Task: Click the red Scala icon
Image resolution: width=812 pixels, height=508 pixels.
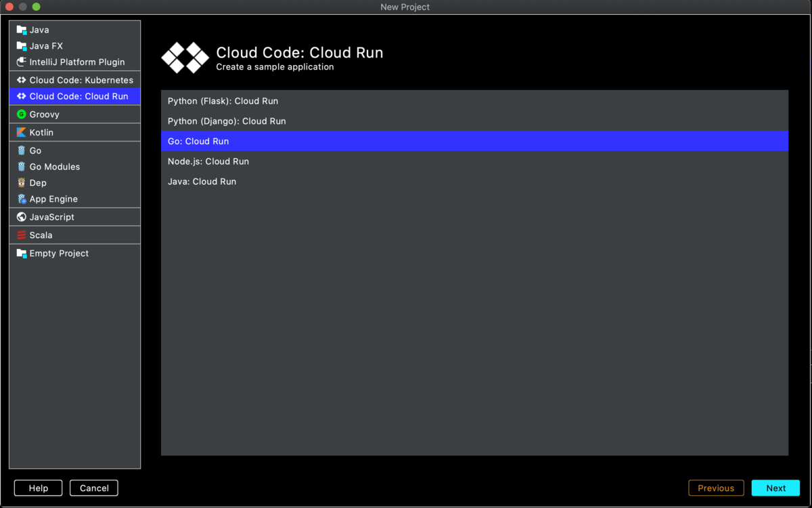Action: (22, 235)
